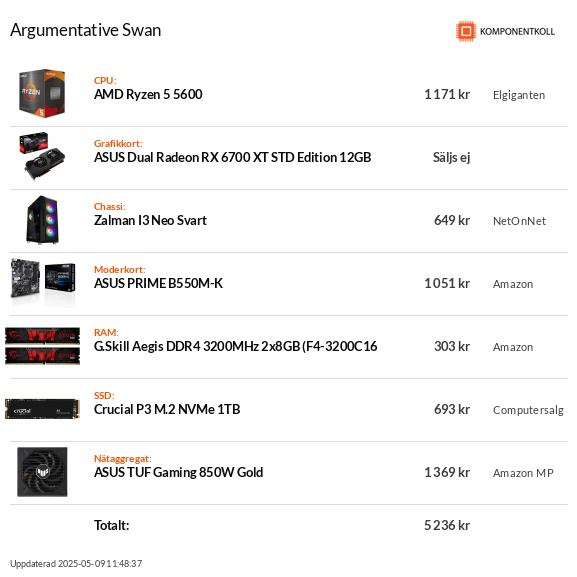Open the G.Skill Aegis RAM sticks image

coord(42,346)
